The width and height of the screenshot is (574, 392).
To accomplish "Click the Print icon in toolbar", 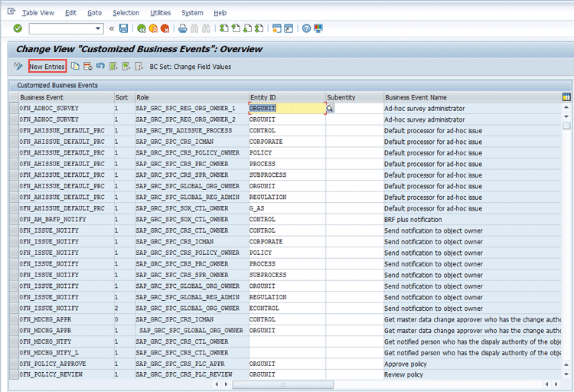I will 183,28.
